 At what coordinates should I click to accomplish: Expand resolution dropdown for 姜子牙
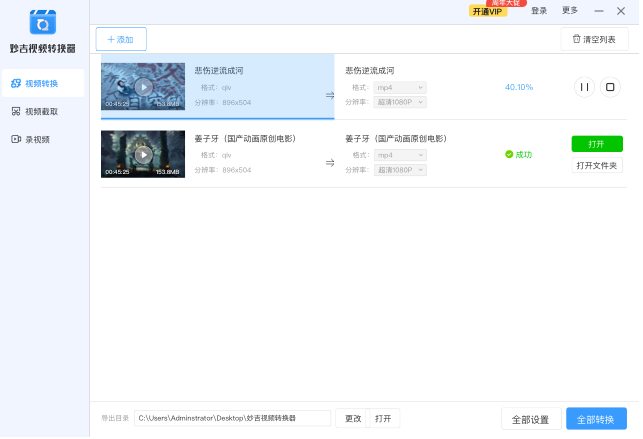(402, 171)
